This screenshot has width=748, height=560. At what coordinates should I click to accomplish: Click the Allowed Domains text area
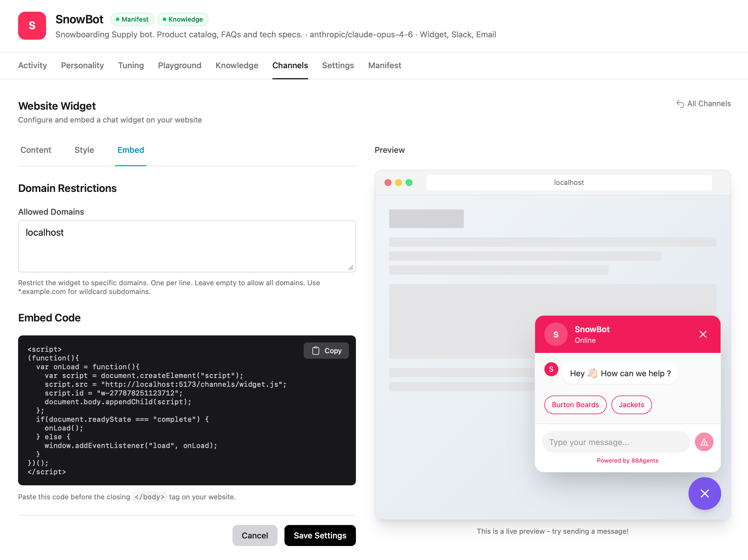click(x=187, y=246)
